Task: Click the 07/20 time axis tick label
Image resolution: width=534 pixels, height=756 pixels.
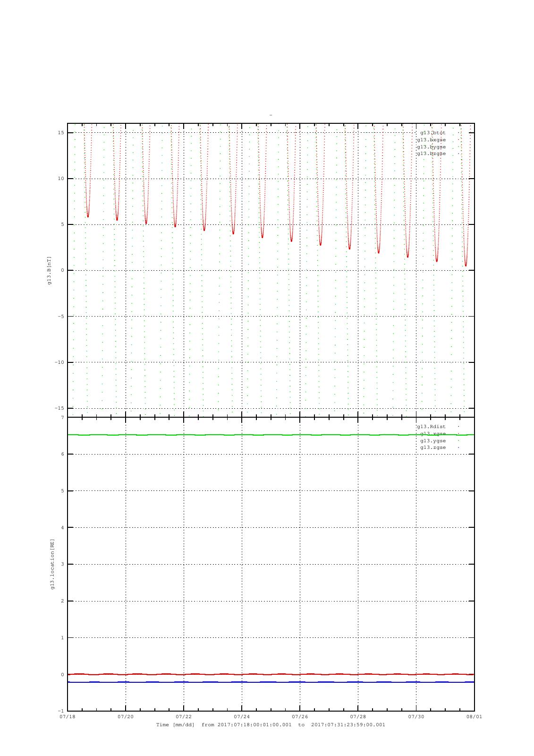Action: tap(126, 716)
